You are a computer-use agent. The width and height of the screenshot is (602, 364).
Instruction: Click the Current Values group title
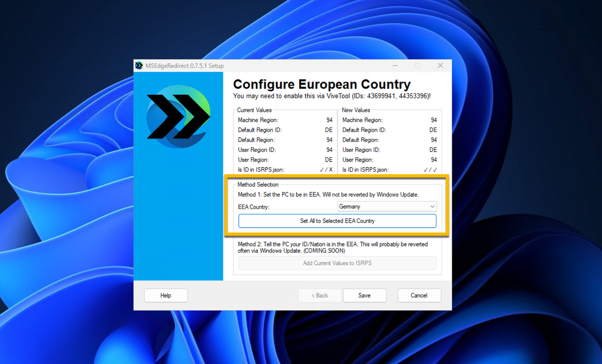(x=254, y=110)
